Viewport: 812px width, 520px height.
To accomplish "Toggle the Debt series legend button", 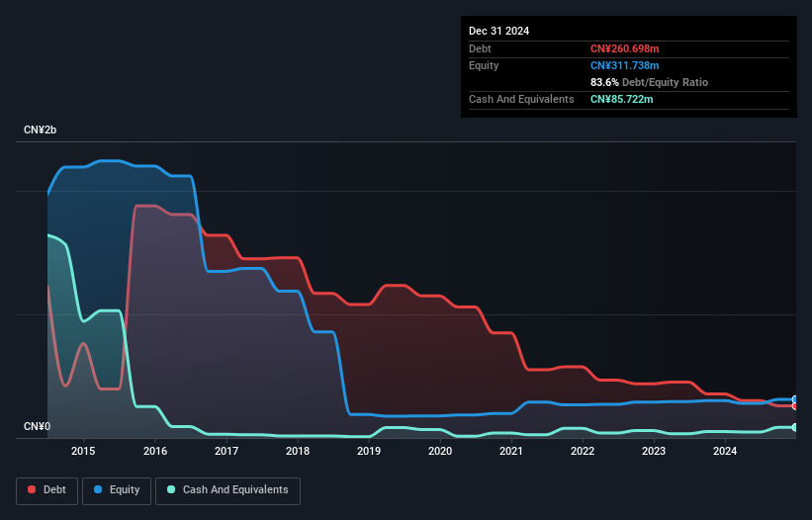I will tap(47, 490).
